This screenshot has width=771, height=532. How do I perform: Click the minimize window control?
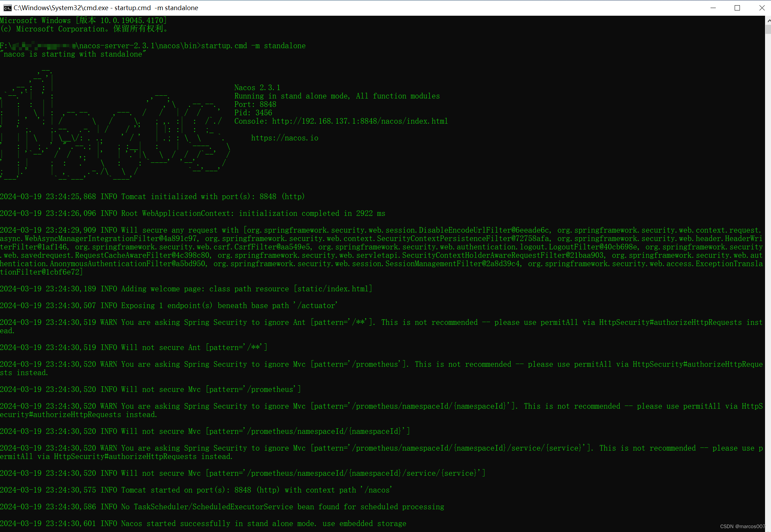(713, 8)
